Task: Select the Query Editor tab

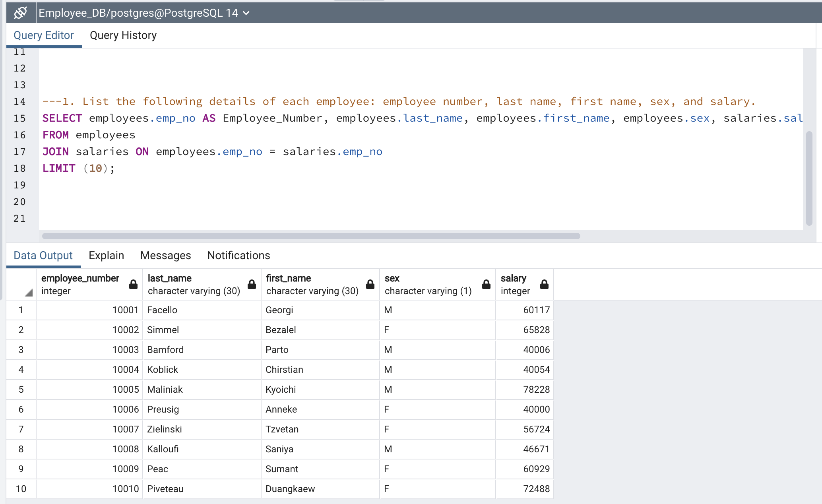Action: 44,35
